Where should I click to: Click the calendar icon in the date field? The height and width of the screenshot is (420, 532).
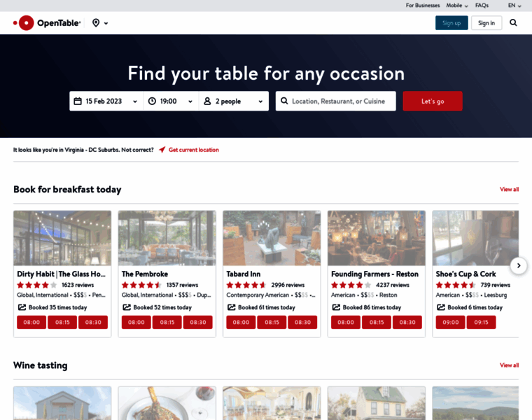point(78,101)
